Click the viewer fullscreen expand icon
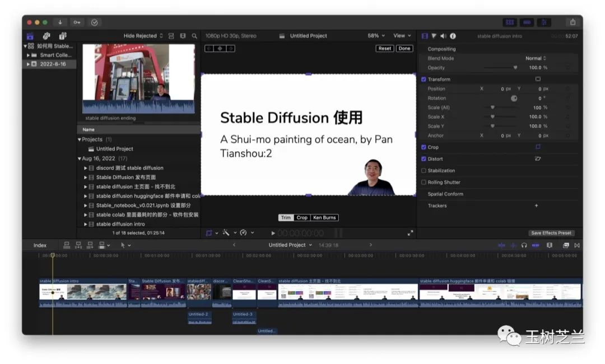The image size is (605, 364). click(411, 233)
